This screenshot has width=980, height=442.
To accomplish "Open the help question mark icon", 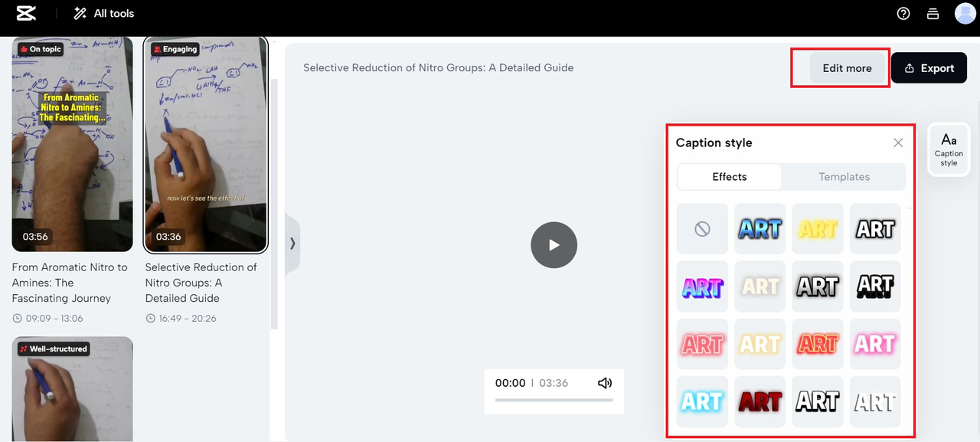I will coord(903,13).
